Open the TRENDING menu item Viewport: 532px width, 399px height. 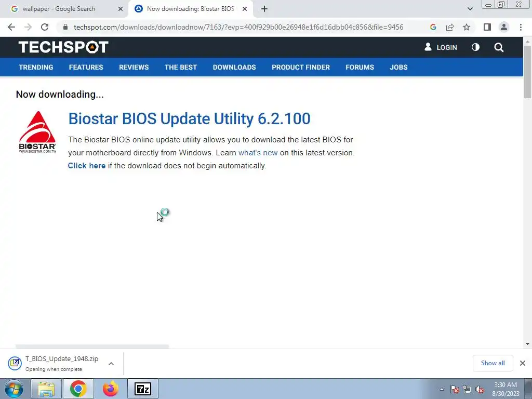[36, 67]
